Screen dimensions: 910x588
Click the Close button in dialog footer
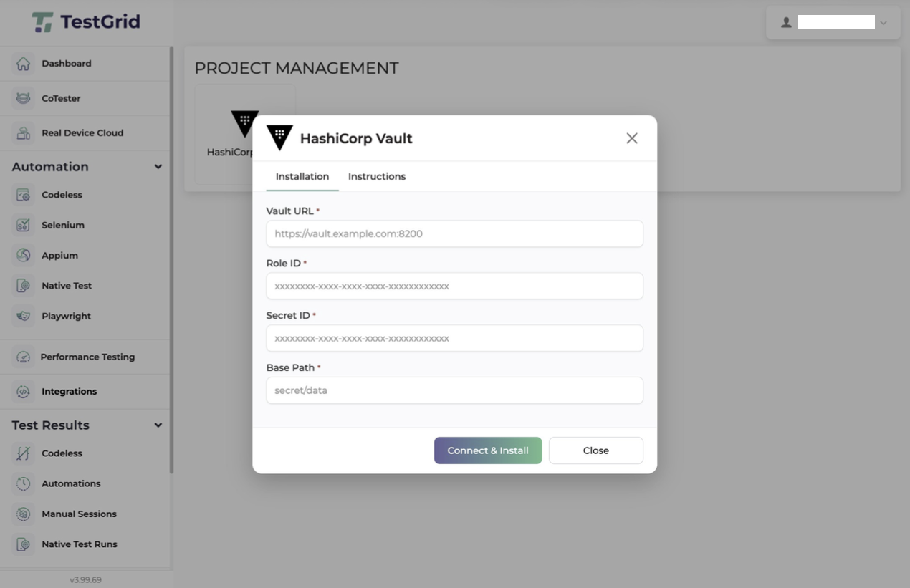[596, 450]
